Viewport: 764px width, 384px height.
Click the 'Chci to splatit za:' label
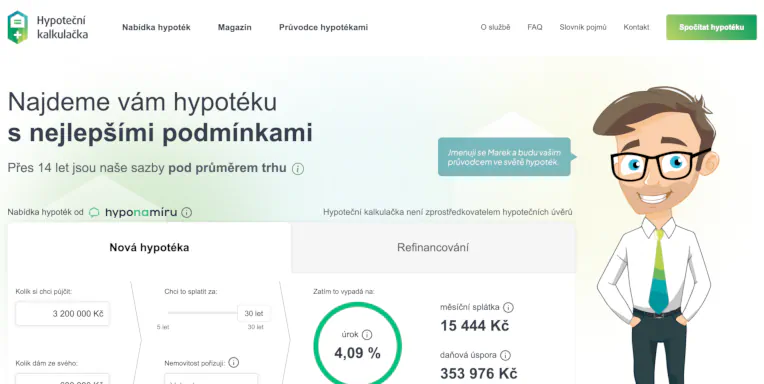click(x=191, y=291)
